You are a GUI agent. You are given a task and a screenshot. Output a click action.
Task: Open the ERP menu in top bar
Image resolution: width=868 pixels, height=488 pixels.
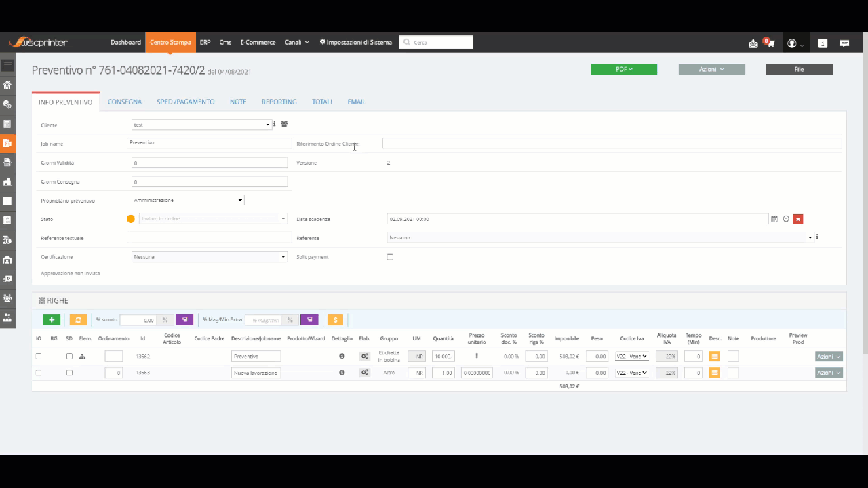(x=205, y=42)
